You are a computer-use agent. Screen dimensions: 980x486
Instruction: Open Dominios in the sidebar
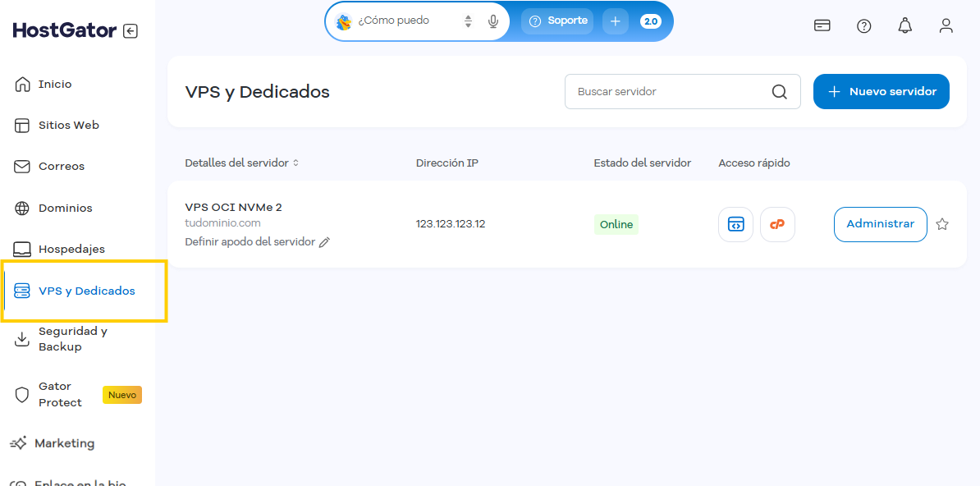(x=65, y=208)
